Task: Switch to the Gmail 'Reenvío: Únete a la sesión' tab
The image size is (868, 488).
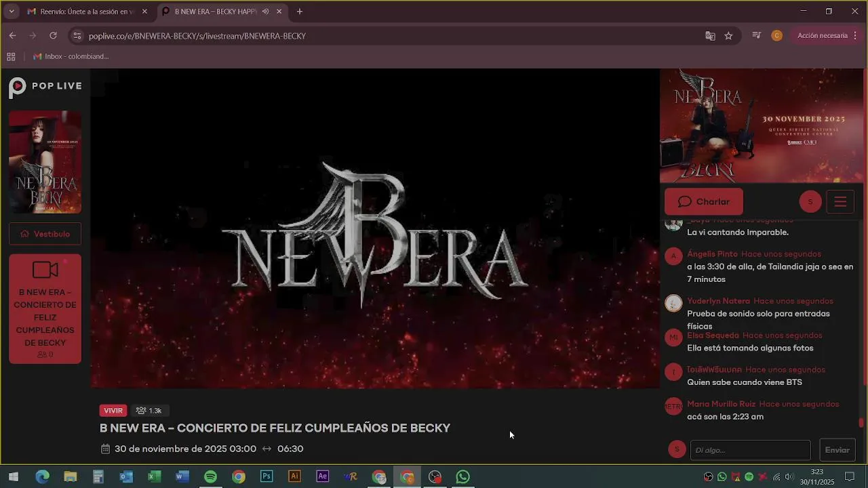Action: point(87,12)
